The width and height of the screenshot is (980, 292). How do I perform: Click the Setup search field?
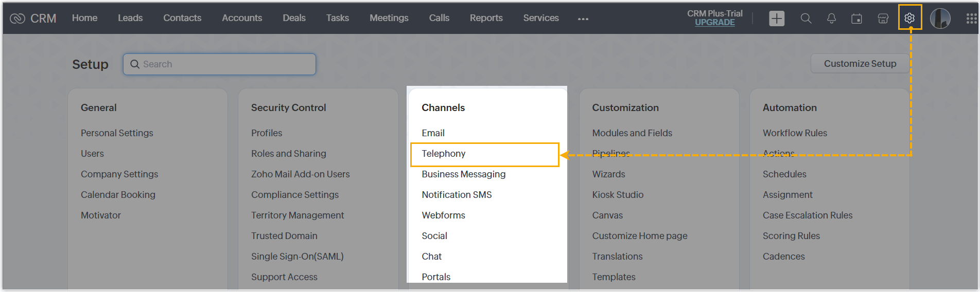(219, 64)
